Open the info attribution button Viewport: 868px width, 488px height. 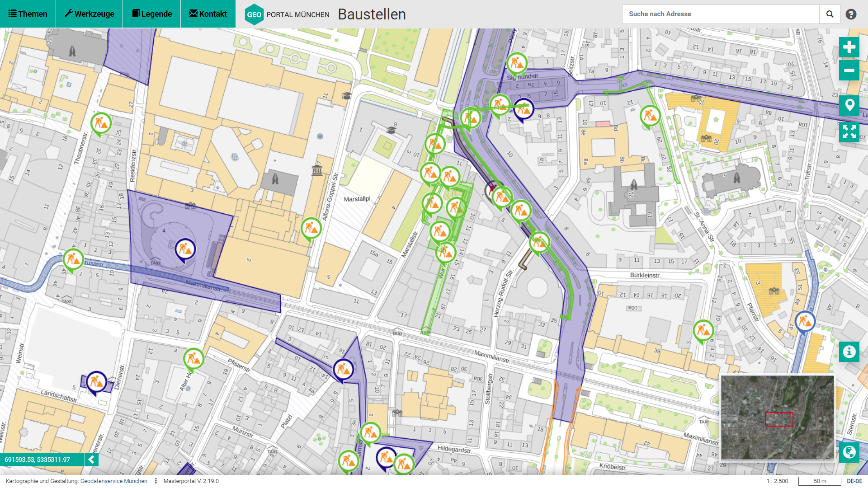click(x=849, y=352)
